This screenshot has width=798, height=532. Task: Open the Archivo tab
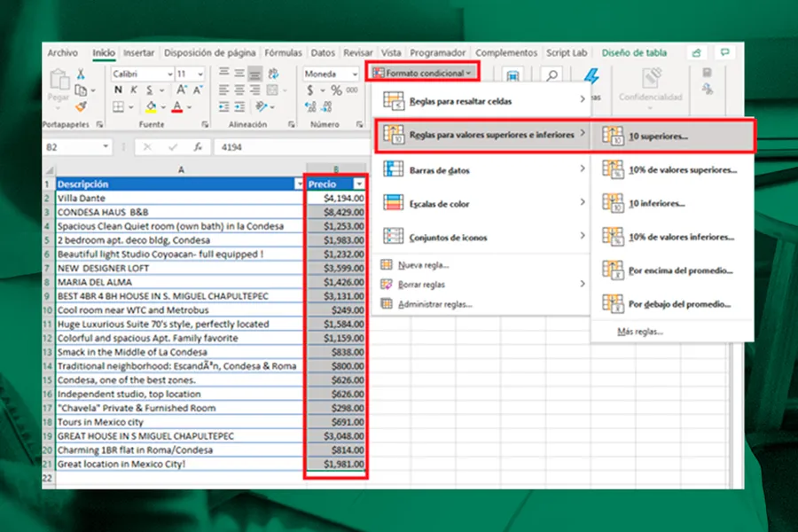click(x=63, y=53)
